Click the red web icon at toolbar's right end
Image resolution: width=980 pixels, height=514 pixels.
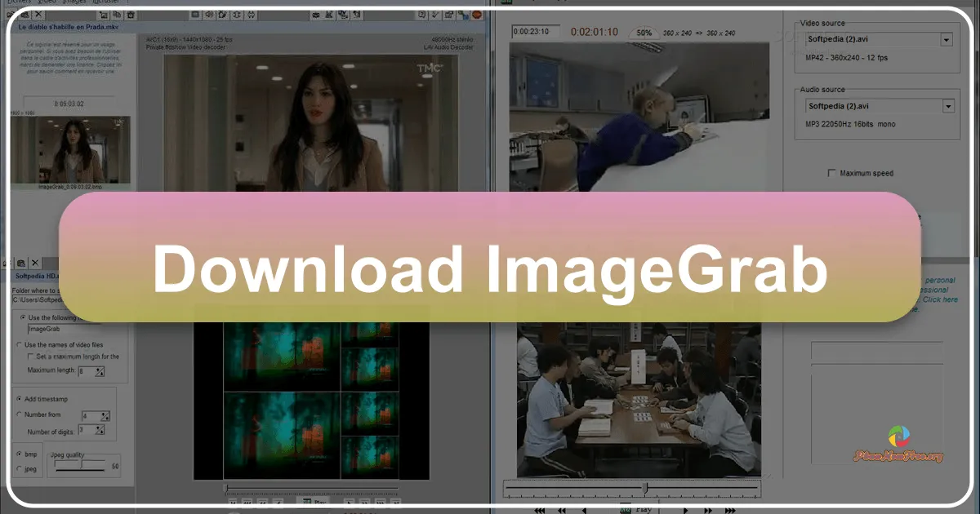click(477, 14)
